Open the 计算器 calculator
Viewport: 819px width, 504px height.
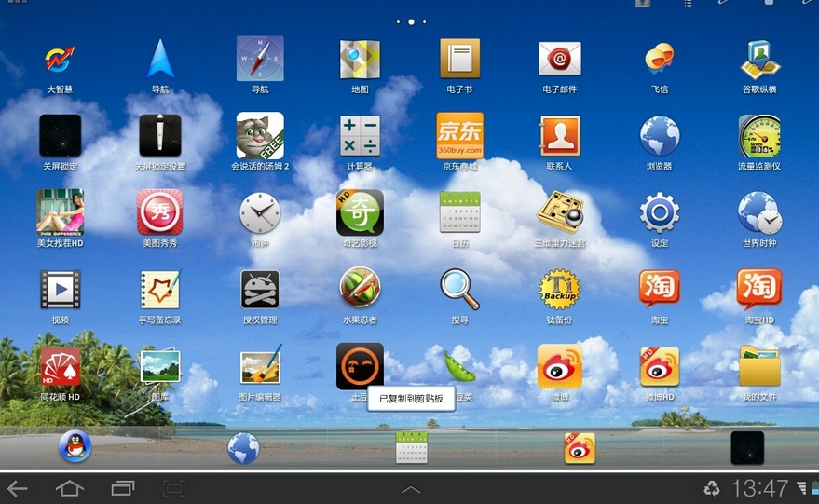[360, 136]
